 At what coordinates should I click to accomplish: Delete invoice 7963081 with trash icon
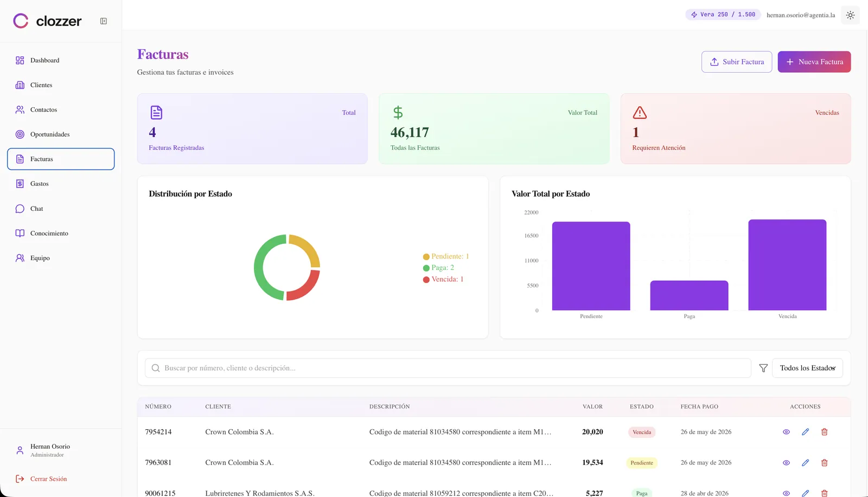824,463
